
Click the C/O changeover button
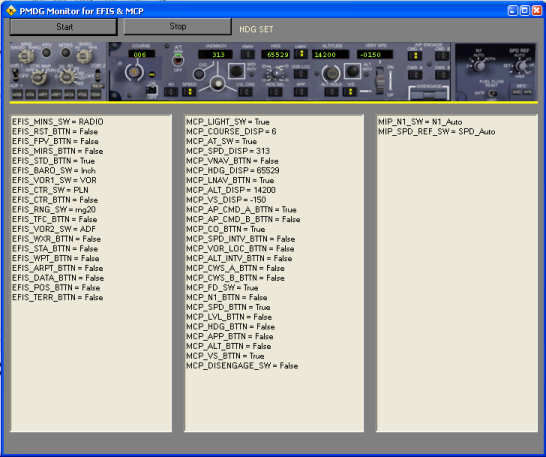(x=198, y=74)
